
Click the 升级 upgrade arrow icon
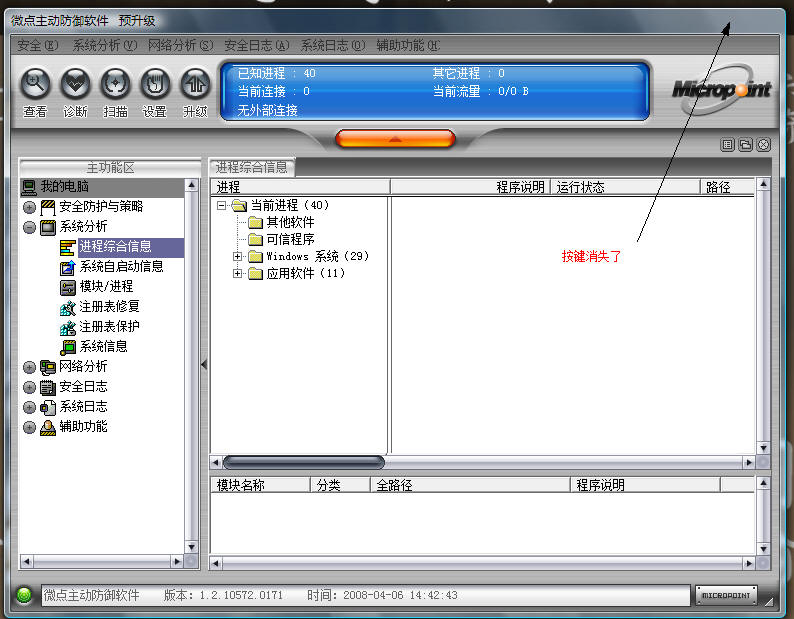tap(195, 83)
